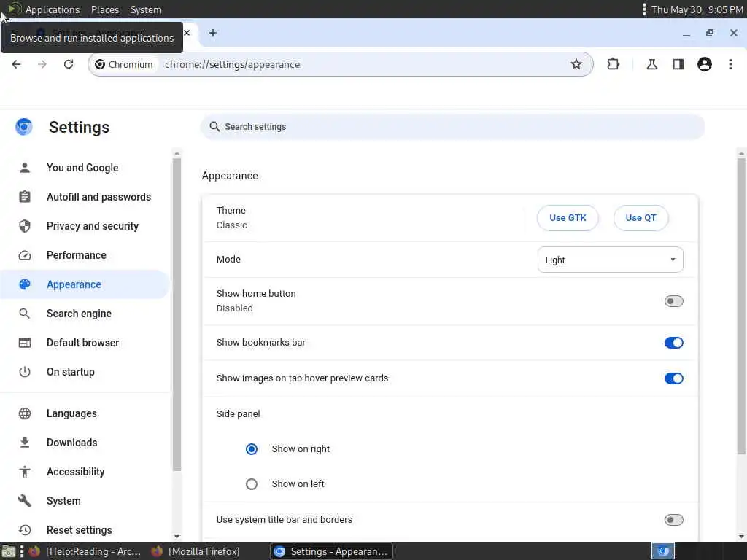
Task: Close the Chromium window
Action: (x=734, y=33)
